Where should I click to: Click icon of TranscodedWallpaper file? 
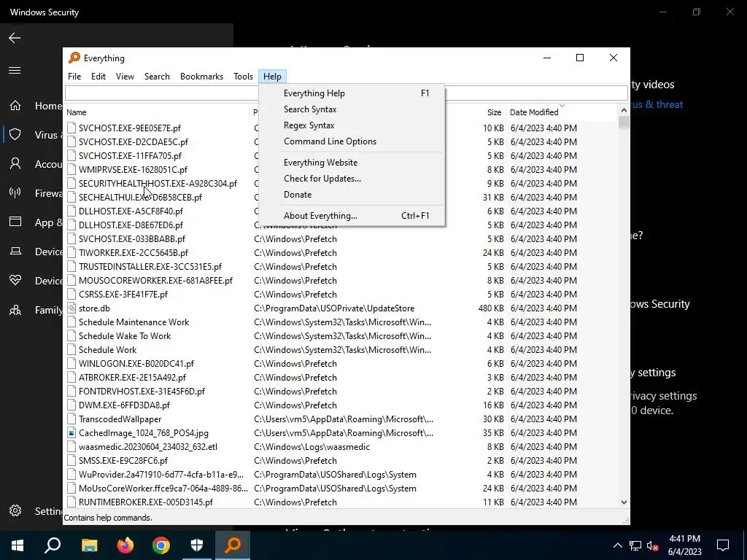pos(71,419)
